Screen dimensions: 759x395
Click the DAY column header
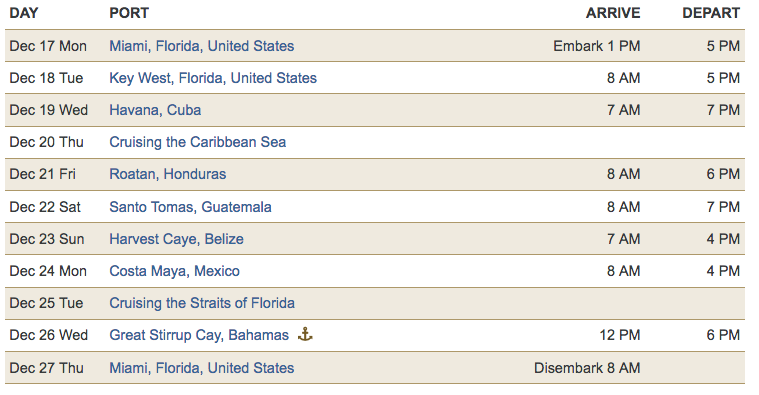(x=24, y=13)
